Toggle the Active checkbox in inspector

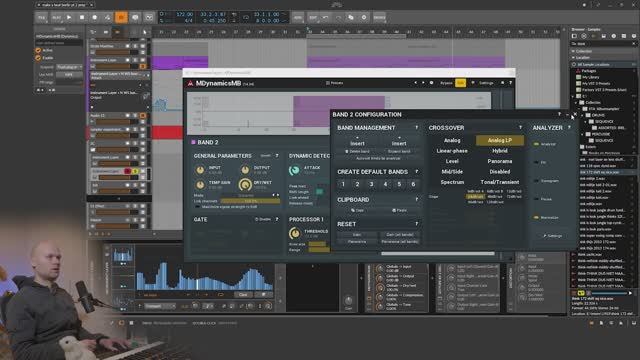pos(38,50)
